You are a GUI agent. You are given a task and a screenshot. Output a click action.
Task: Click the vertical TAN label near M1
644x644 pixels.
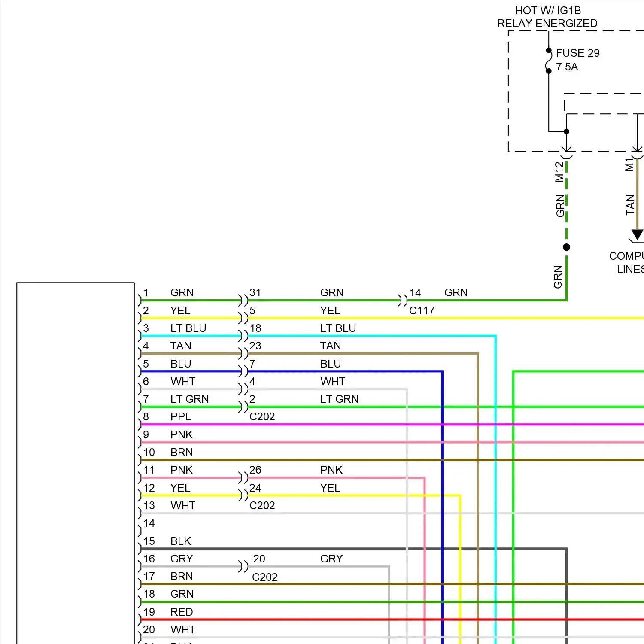pyautogui.click(x=630, y=205)
